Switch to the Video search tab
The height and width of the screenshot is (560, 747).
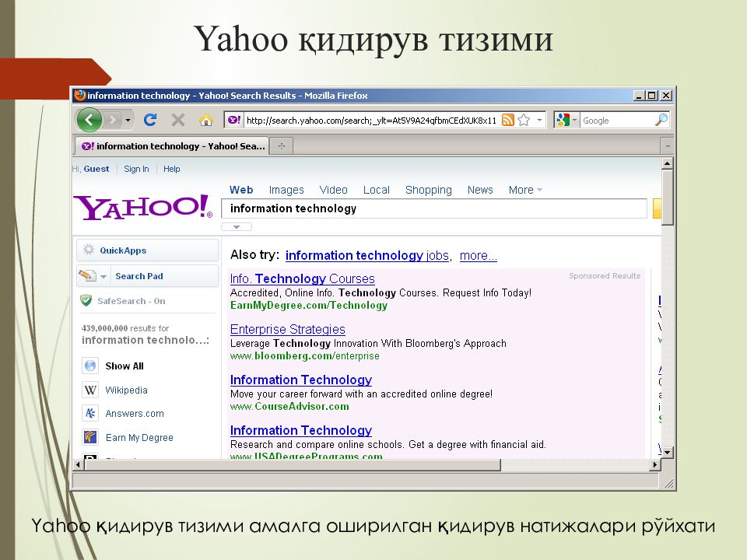point(334,190)
